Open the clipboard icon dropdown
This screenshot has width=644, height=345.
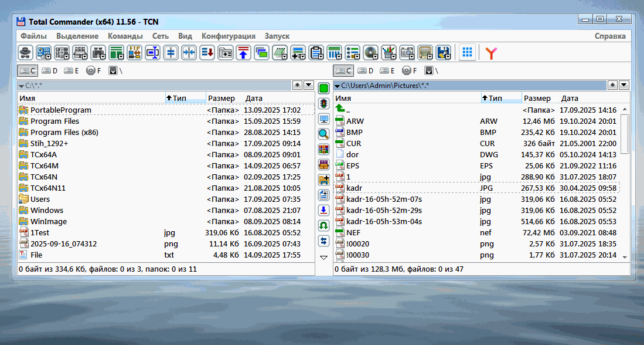pyautogui.click(x=321, y=57)
